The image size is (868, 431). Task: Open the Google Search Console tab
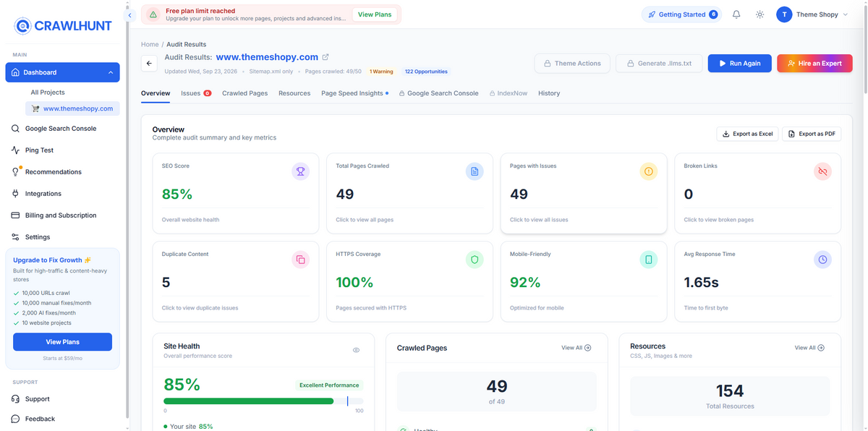click(439, 93)
